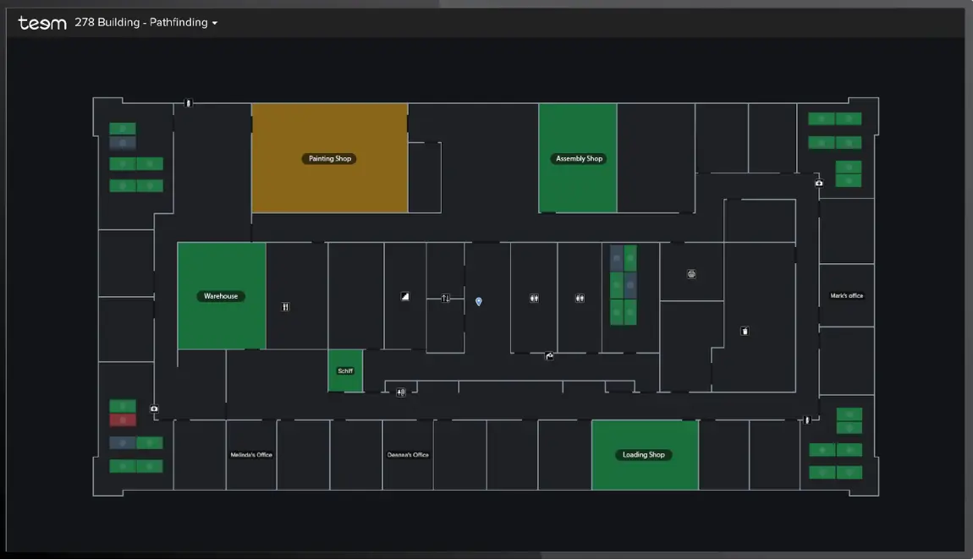Select the Painting Shop room
Viewport: 973px width, 560px height.
330,158
